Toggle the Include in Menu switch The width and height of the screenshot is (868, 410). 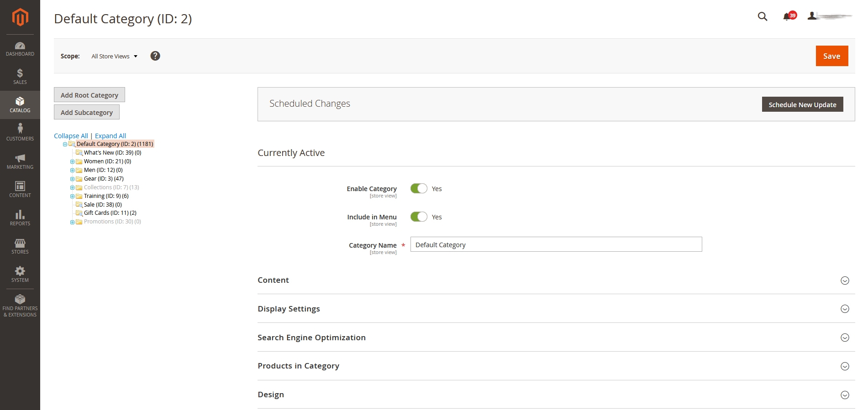(419, 217)
